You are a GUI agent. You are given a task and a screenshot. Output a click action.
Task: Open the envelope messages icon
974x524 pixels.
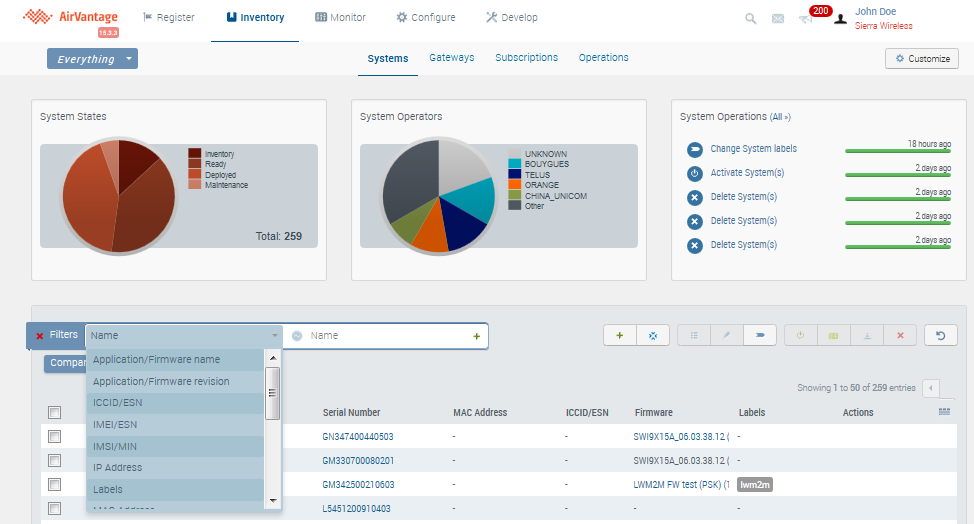[778, 18]
